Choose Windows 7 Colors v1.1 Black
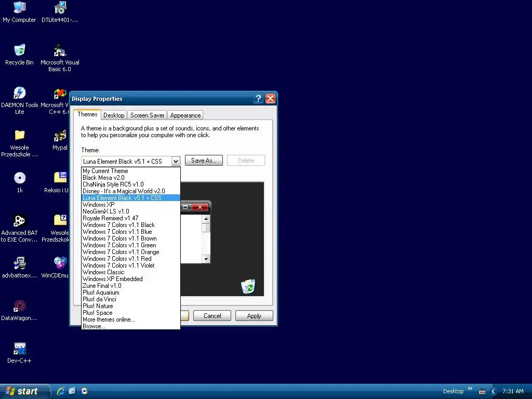 131,225
